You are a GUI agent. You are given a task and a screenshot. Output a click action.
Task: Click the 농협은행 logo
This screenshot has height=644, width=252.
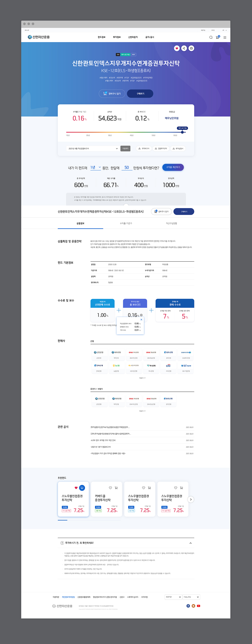point(116,366)
